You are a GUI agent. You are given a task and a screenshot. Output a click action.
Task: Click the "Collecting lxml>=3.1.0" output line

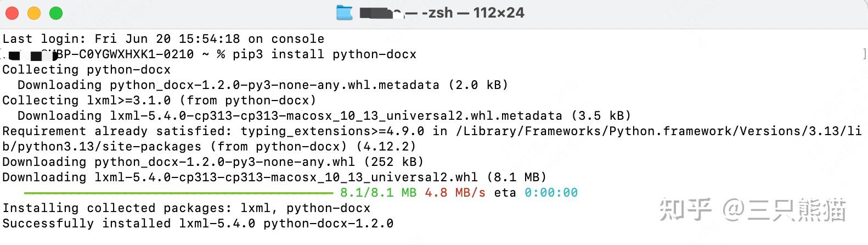(x=159, y=101)
